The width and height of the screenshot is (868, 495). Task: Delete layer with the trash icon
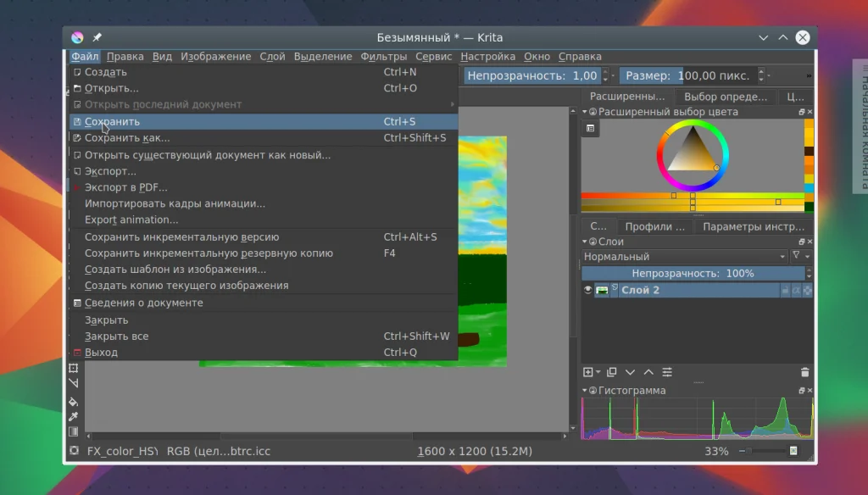click(x=804, y=372)
